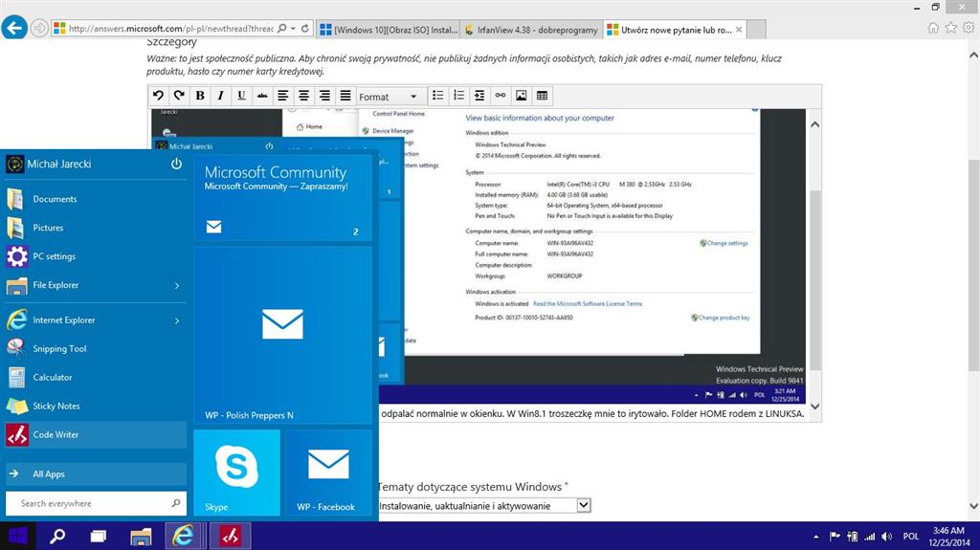Switch to IrfanView 4.38 dobreprogramy tab
Viewport: 980px width, 550px height.
pos(531,30)
